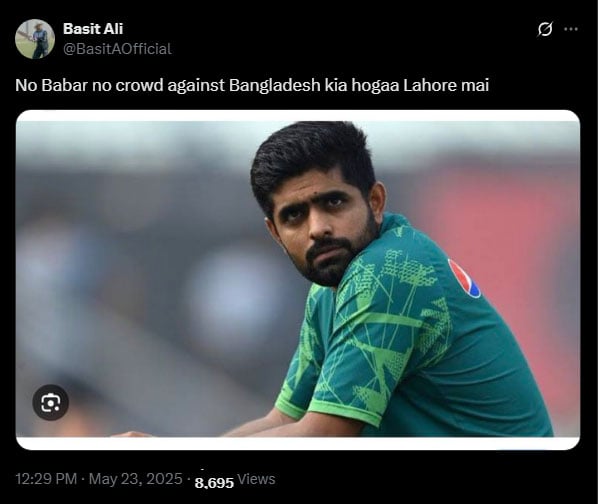Click the Pakistan star logo on jersey
598x504 pixels.
[464, 278]
